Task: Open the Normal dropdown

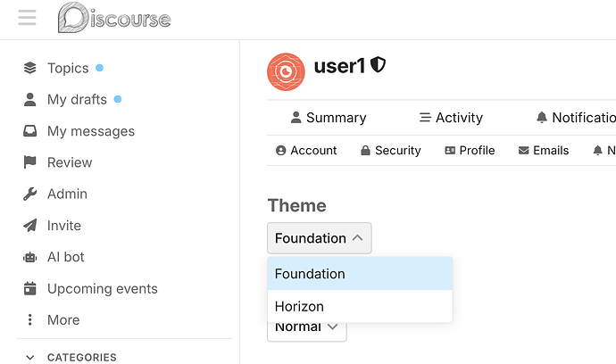Action: (307, 330)
